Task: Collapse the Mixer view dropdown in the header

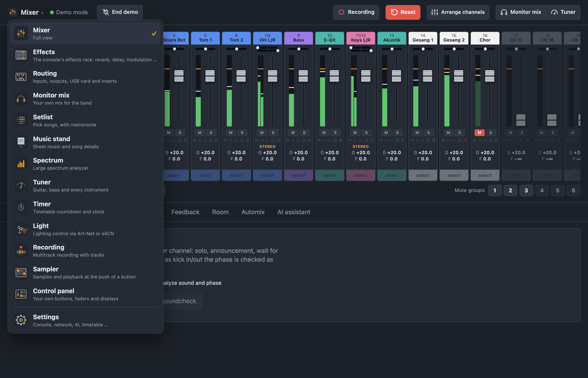Action: click(26, 12)
